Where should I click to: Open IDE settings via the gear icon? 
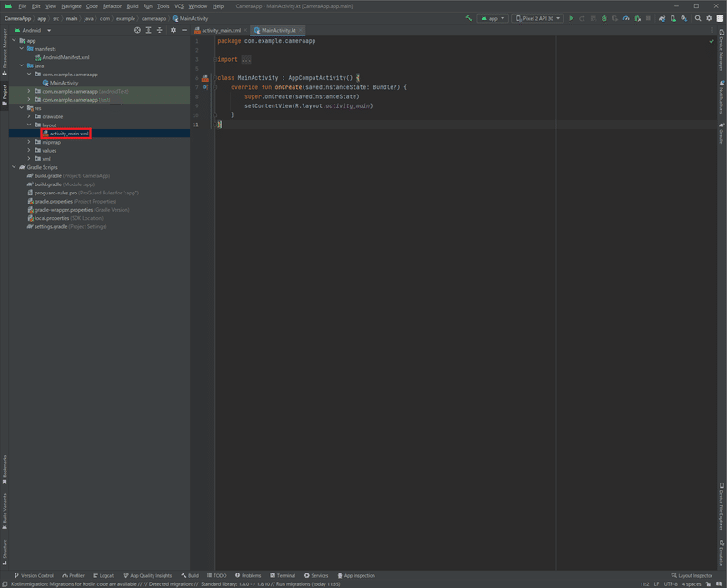point(708,17)
